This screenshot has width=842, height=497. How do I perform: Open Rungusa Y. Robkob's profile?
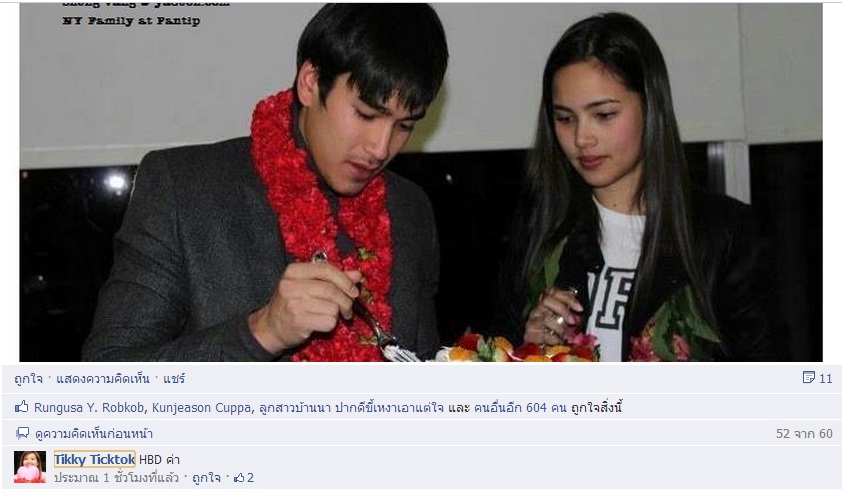(x=89, y=407)
